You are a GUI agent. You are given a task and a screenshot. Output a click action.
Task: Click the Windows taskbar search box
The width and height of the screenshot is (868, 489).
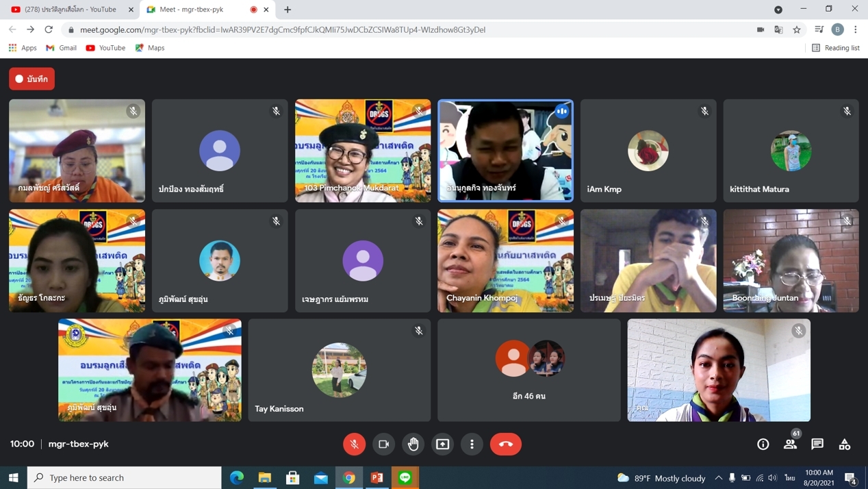click(x=125, y=478)
